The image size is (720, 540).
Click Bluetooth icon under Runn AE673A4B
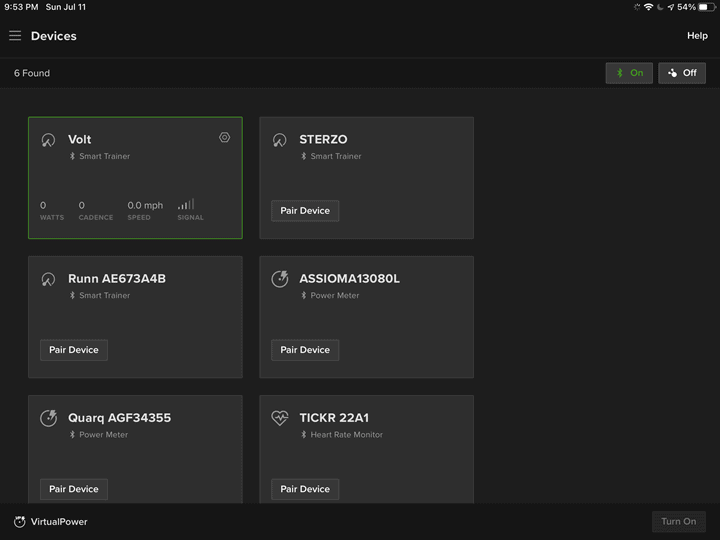coord(72,295)
